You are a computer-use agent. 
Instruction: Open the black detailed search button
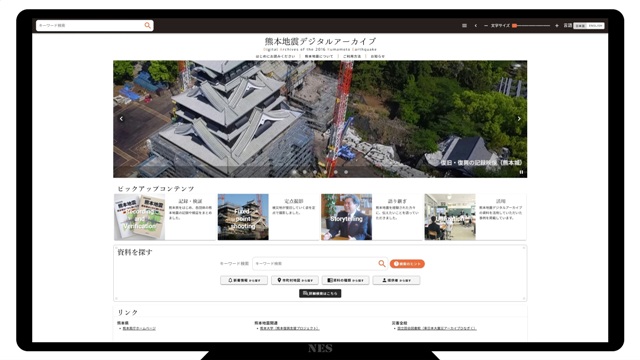(x=320, y=293)
